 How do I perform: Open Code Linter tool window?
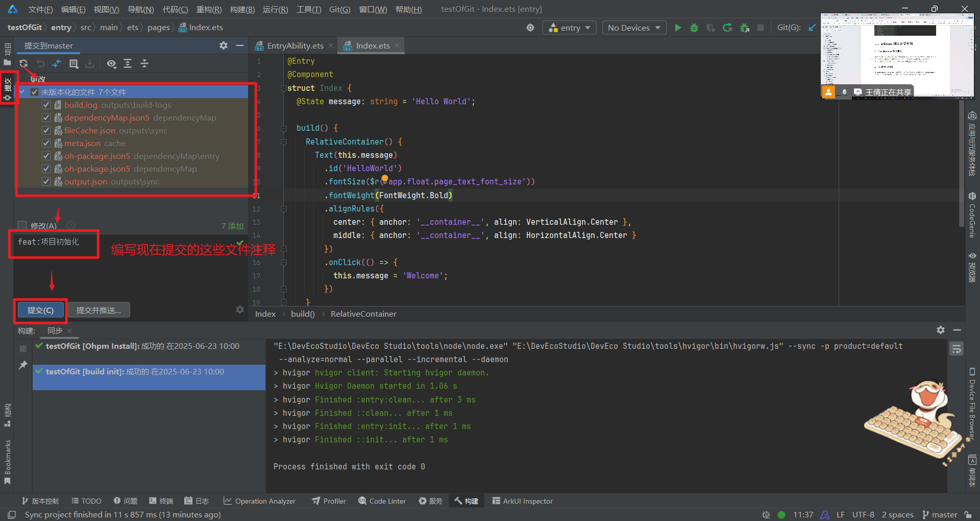coord(382,501)
